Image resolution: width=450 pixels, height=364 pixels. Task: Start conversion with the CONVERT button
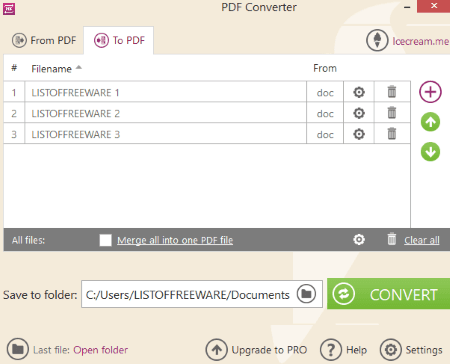click(x=388, y=294)
